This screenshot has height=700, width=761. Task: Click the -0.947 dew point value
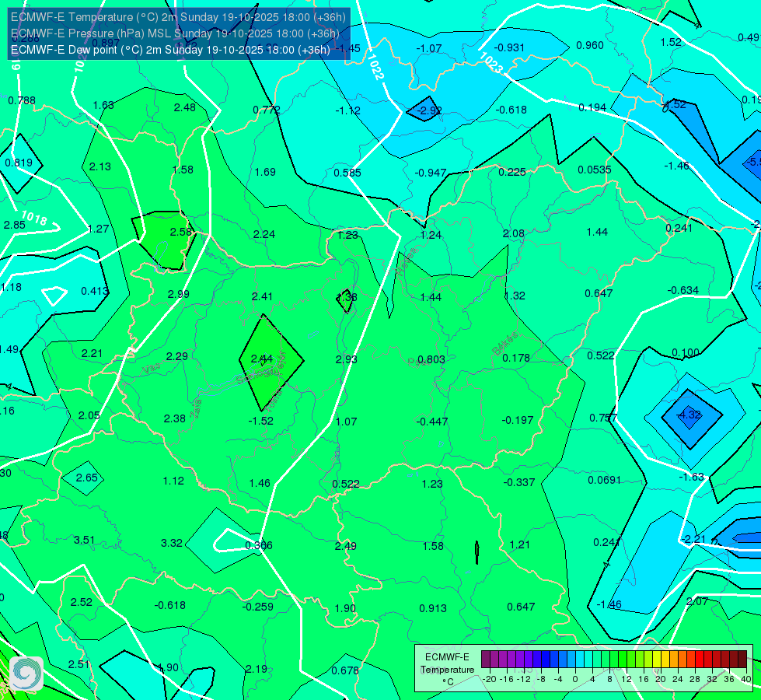[431, 173]
